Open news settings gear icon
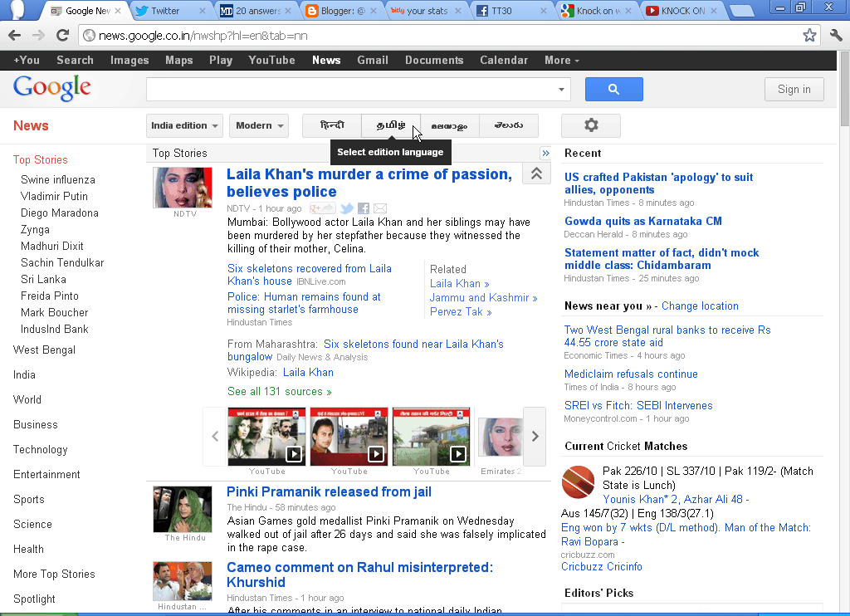850x616 pixels. click(591, 125)
